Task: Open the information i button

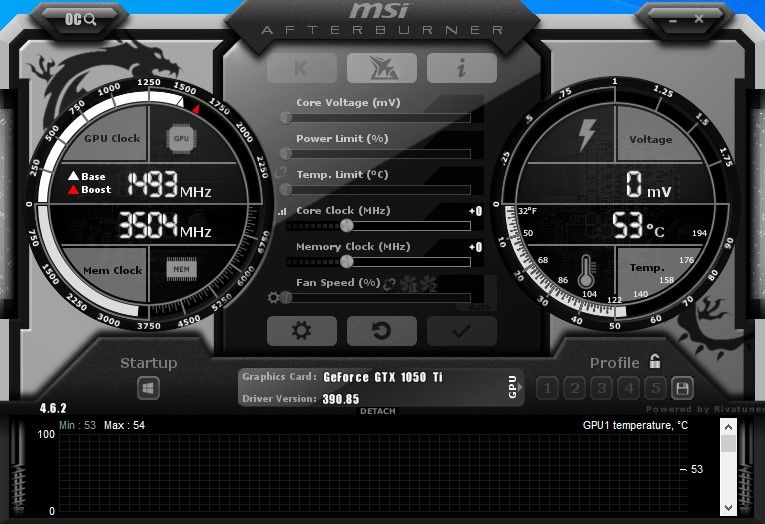Action: 461,67
